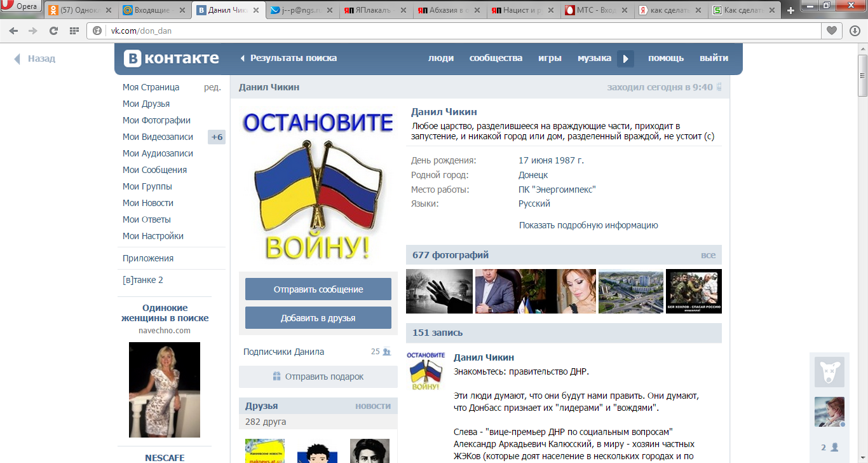Click the ВКонтакте logo

click(x=171, y=59)
